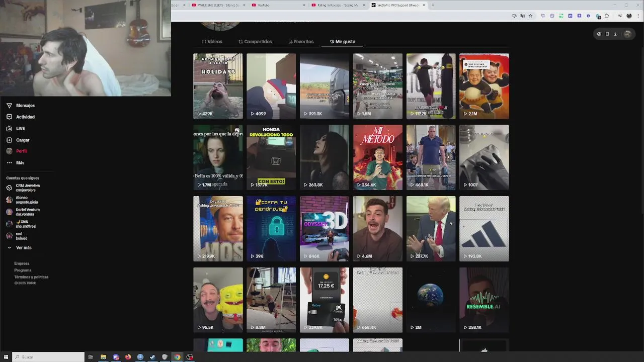This screenshot has height=362, width=644.
Task: Switch to Falling In Reverse browser tab
Action: [x=338, y=5]
